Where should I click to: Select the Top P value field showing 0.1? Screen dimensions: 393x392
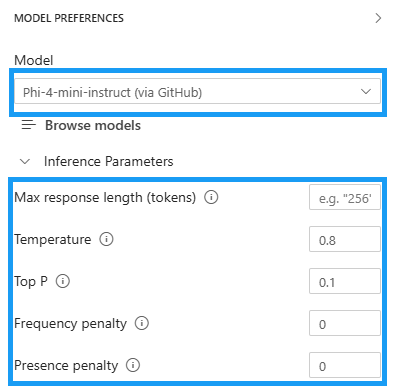[345, 281]
